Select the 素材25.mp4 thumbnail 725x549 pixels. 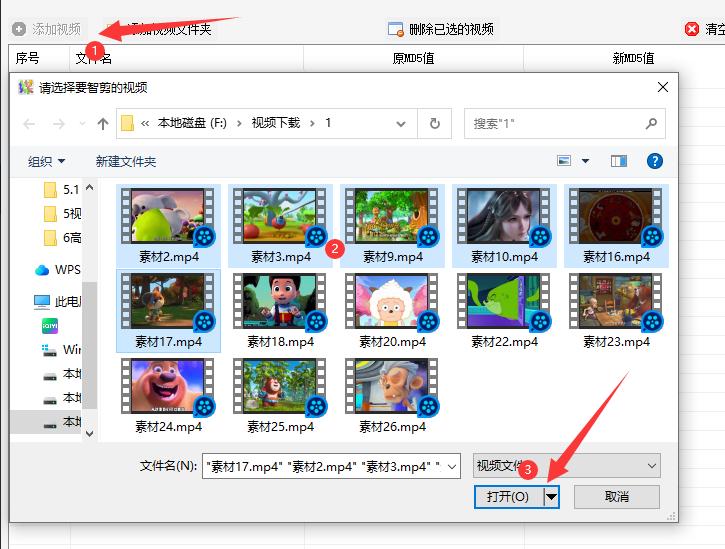coord(280,396)
